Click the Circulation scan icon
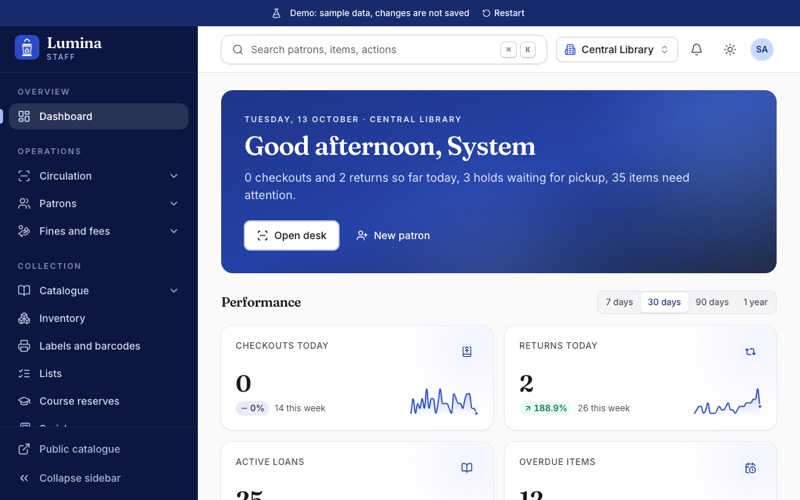 pos(24,176)
